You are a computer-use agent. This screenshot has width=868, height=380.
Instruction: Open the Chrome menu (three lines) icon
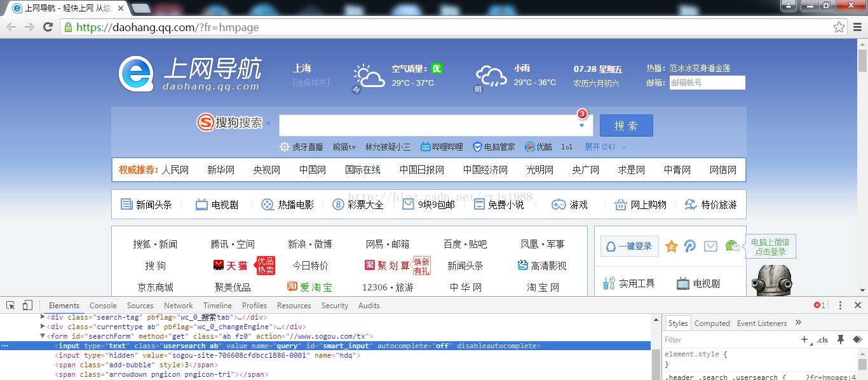(x=857, y=27)
